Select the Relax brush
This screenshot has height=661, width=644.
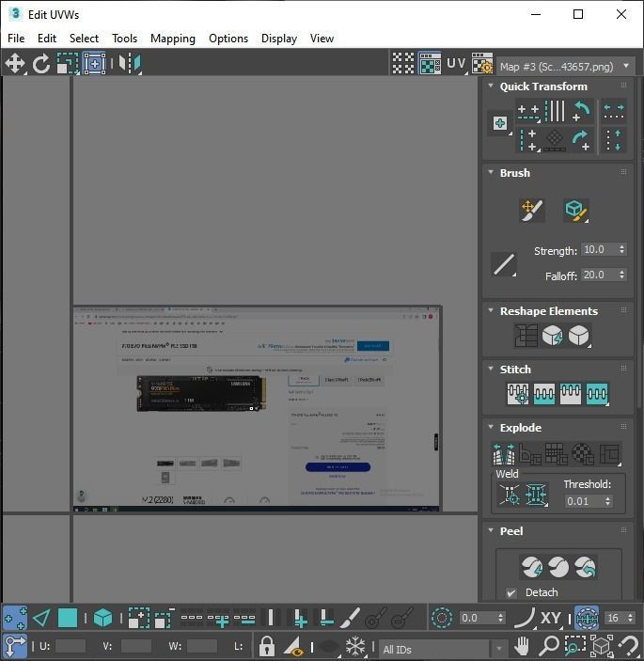576,210
